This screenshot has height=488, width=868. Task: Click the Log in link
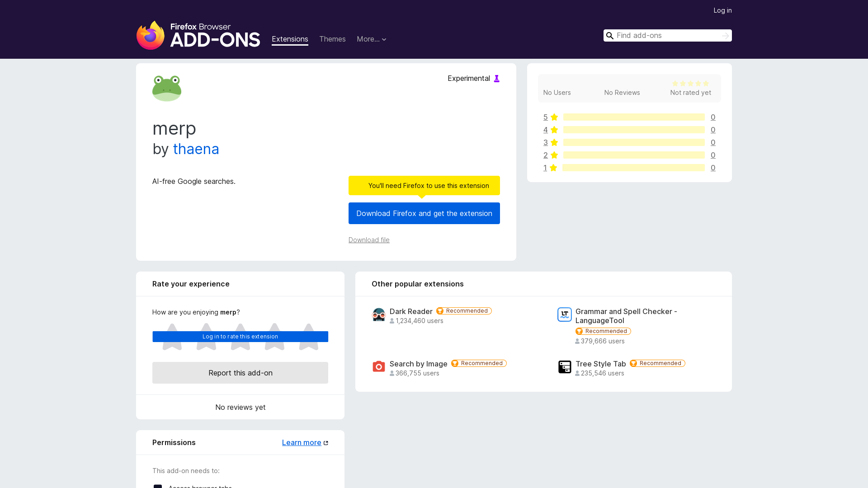point(722,10)
